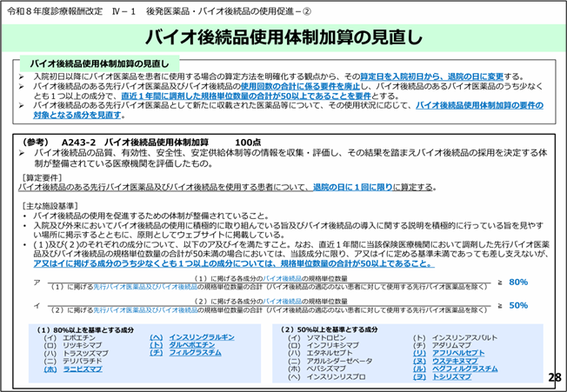
Task: Select the ダルベポエチン underlined entry
Action: tap(192, 345)
